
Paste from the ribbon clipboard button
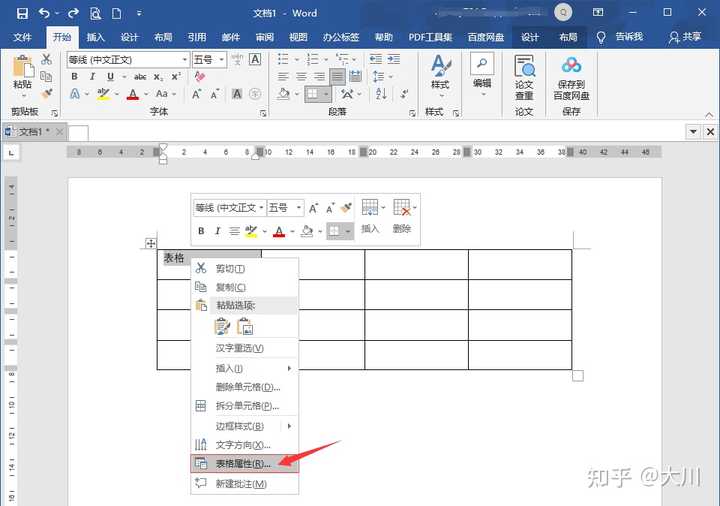pos(23,71)
